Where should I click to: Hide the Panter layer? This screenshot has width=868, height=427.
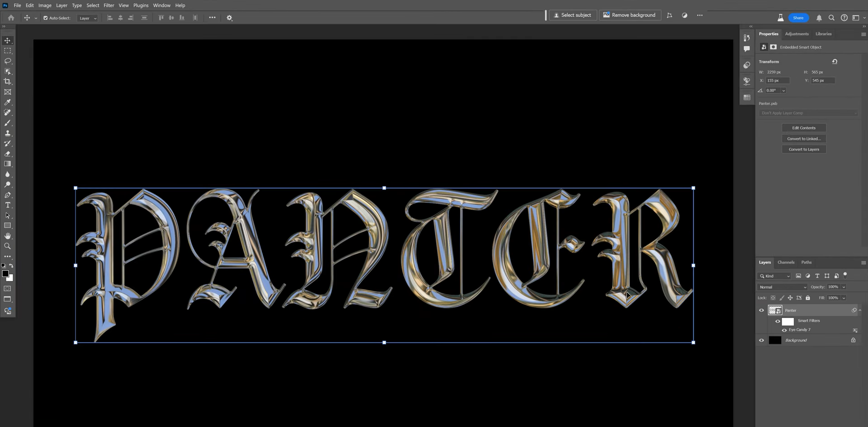(x=761, y=310)
